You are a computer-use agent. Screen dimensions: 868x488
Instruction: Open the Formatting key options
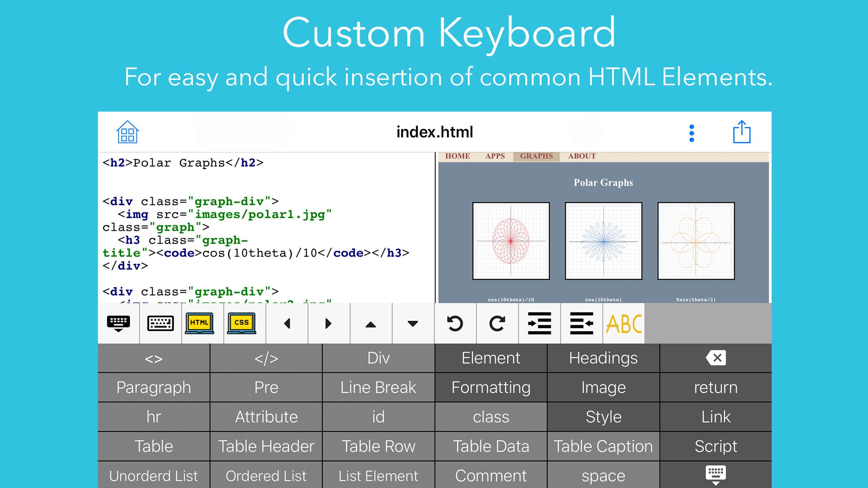coord(491,387)
